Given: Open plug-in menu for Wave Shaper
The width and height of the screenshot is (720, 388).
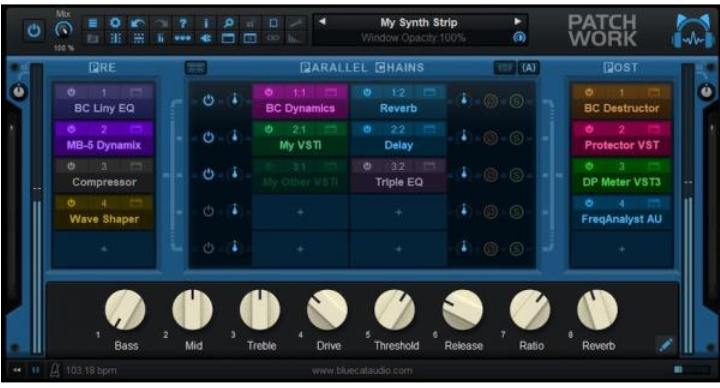Looking at the screenshot, I should (104, 219).
